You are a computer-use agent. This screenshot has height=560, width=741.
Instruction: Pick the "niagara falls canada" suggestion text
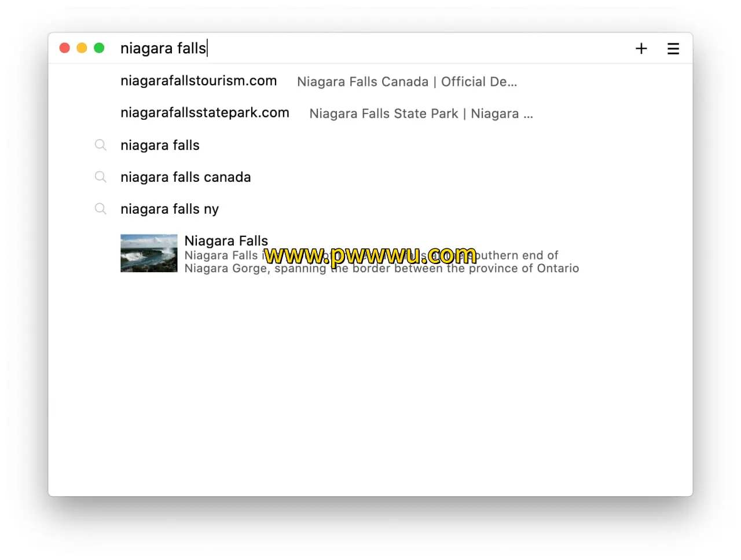[x=185, y=177]
